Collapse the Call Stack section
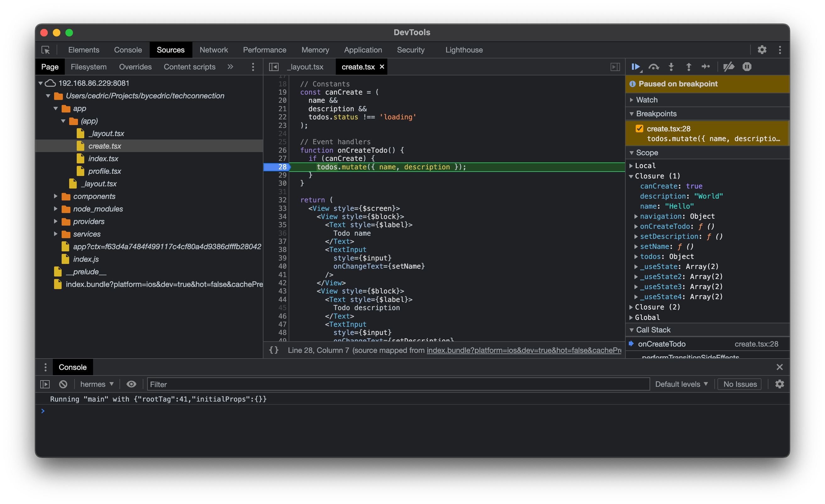The image size is (825, 504). click(631, 330)
